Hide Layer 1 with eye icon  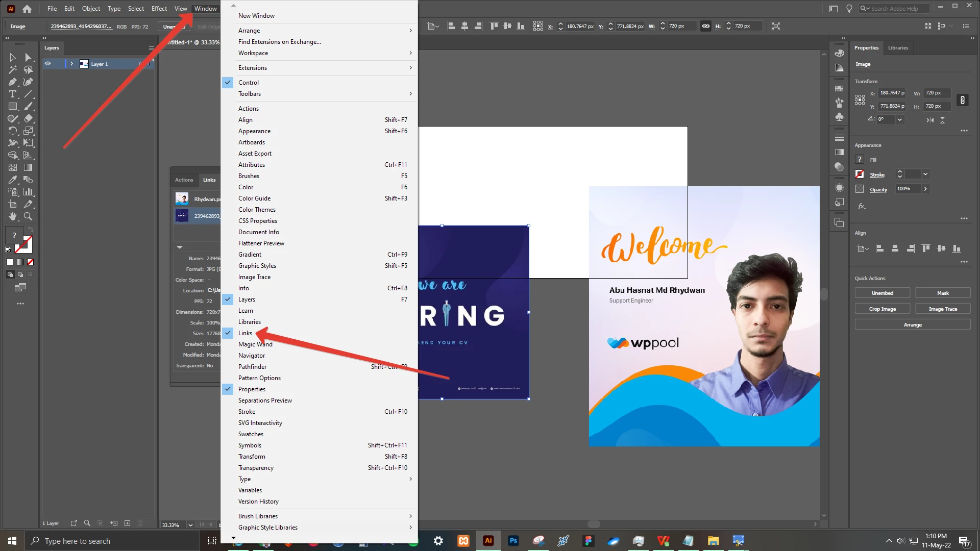pyautogui.click(x=47, y=64)
